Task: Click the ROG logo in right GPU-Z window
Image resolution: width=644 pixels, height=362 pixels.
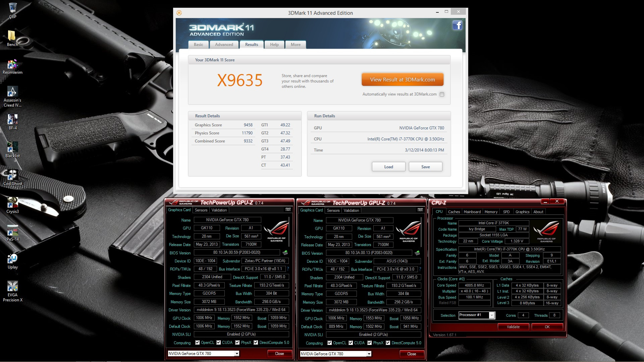Action: [x=409, y=232]
